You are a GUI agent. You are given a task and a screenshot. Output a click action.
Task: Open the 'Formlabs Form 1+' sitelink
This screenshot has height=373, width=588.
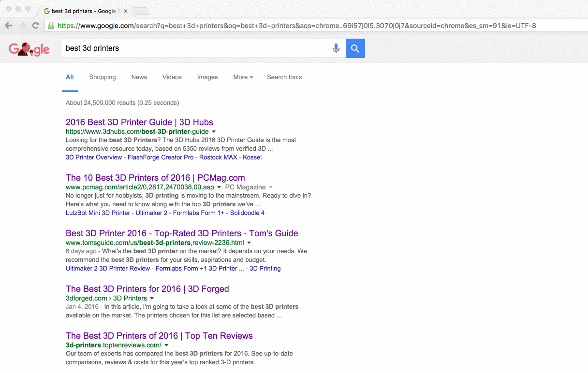point(199,213)
